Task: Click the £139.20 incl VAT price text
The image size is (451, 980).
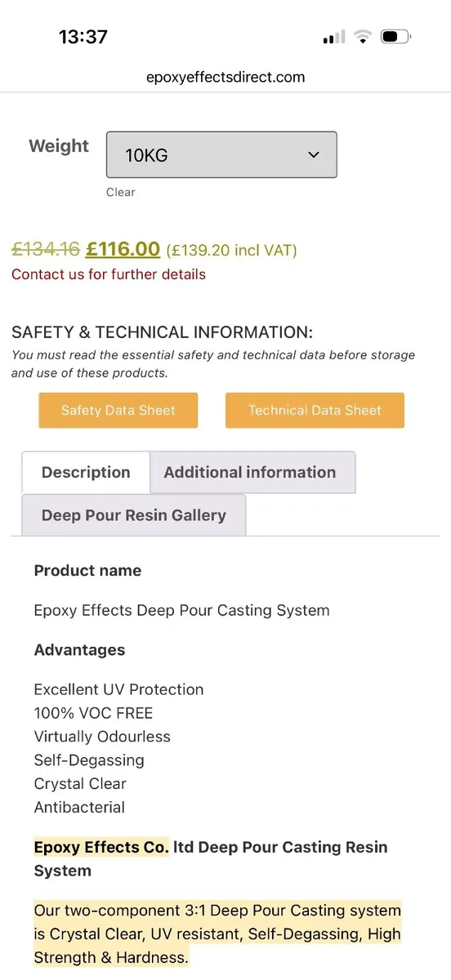Action: point(232,250)
